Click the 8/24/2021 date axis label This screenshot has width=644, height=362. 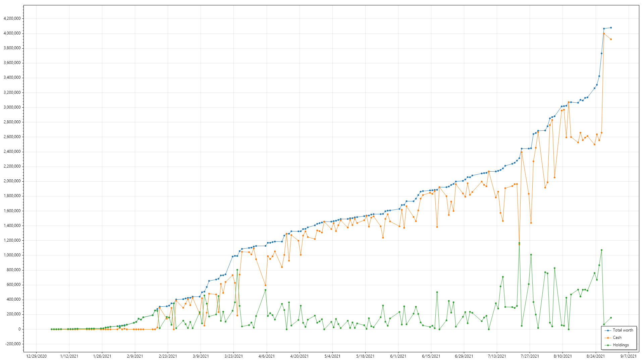click(x=595, y=356)
